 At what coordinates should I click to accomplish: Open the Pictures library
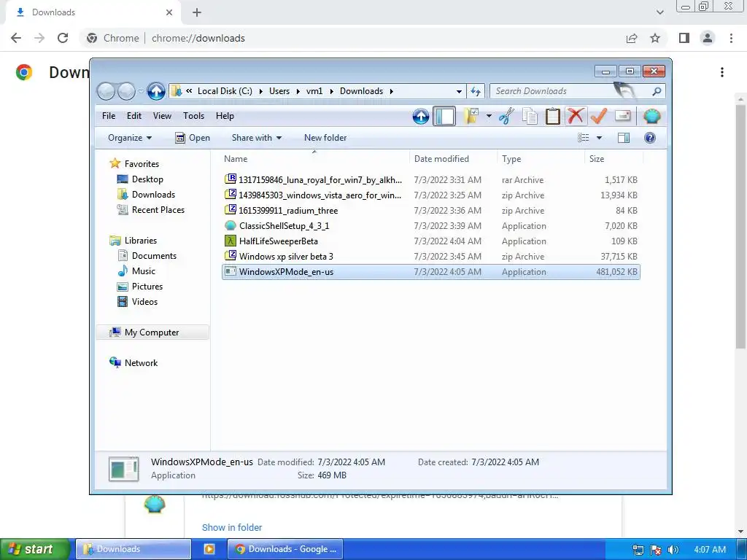pyautogui.click(x=140, y=286)
